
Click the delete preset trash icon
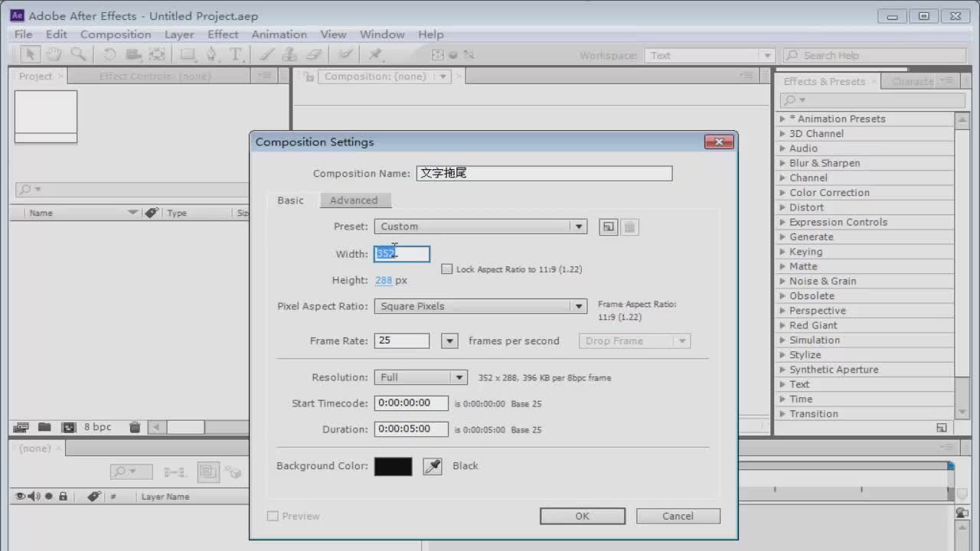[629, 227]
